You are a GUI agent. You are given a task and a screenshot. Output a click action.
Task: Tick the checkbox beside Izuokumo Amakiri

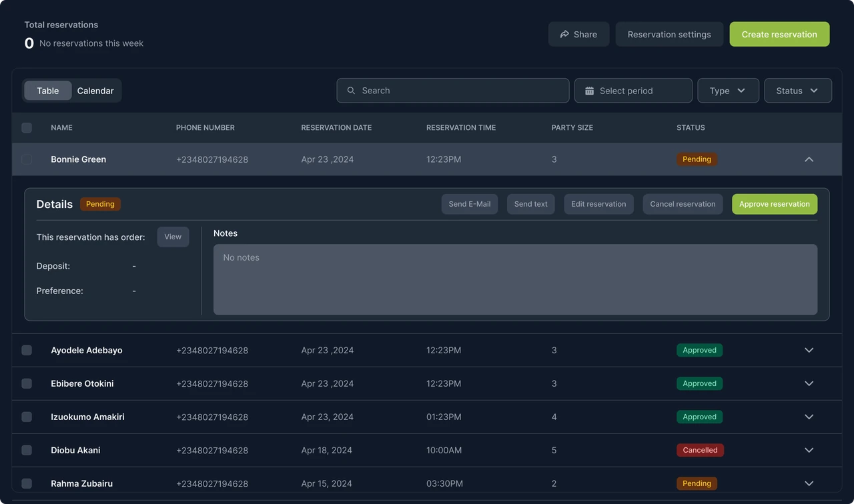point(27,417)
